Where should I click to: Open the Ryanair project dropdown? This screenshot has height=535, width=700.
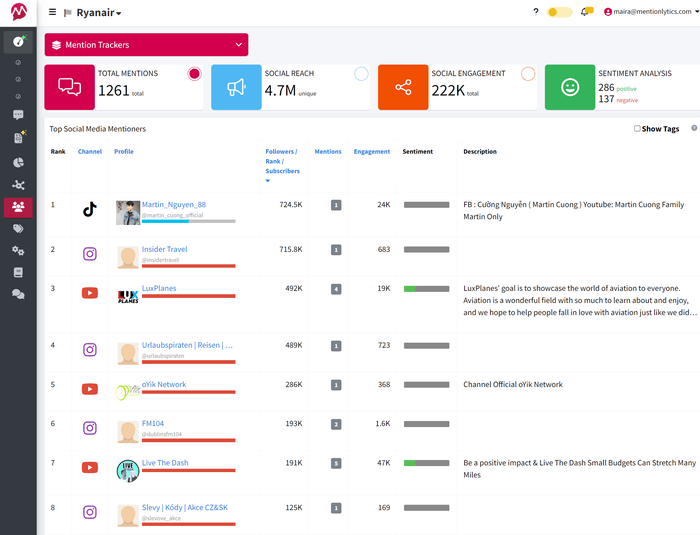point(99,13)
